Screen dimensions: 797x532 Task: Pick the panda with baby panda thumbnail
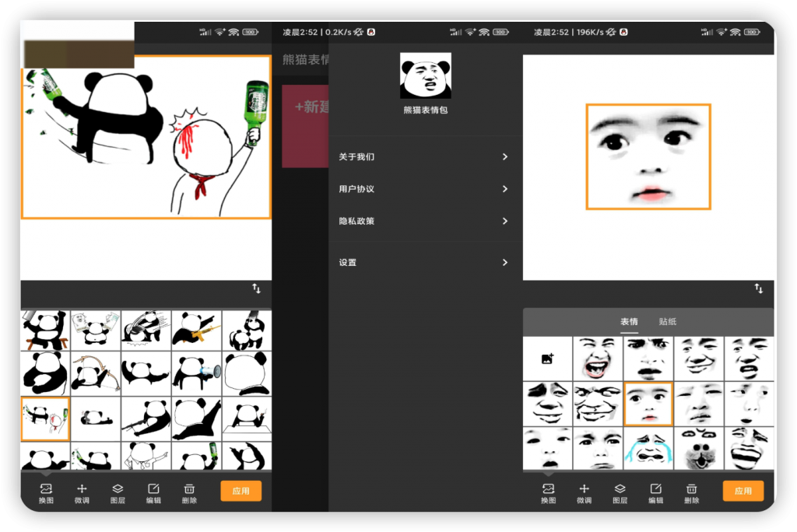247,331
